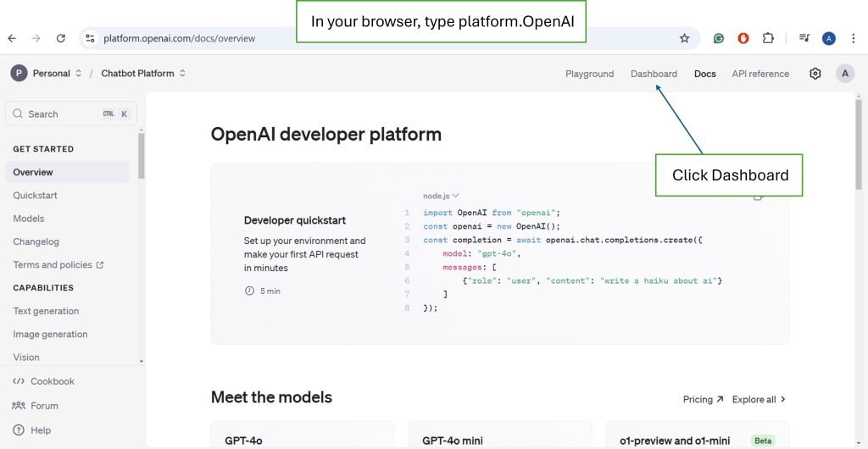The width and height of the screenshot is (868, 449).
Task: Select Overview in the sidebar
Action: [x=67, y=172]
